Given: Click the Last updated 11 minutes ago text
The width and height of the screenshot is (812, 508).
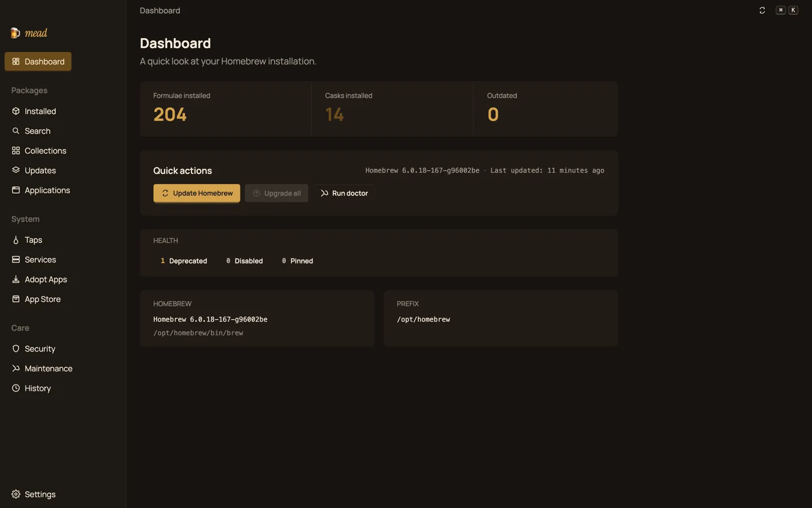Looking at the screenshot, I should click(x=547, y=170).
